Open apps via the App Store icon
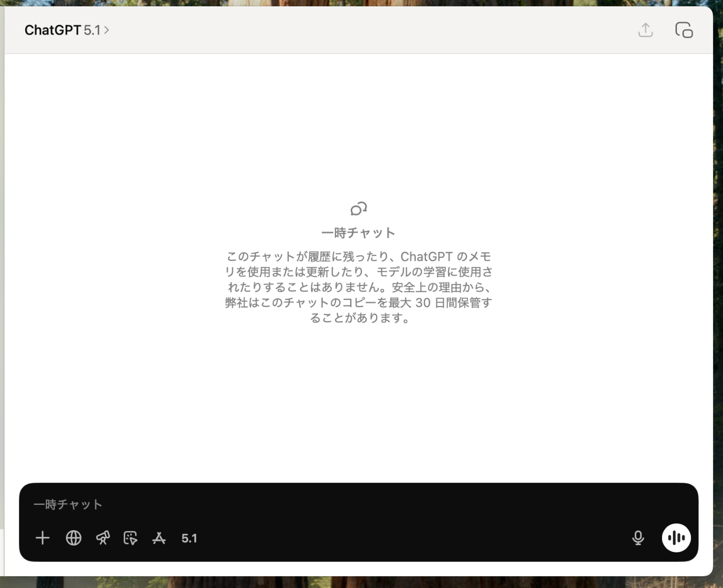The height and width of the screenshot is (588, 723). pos(159,537)
